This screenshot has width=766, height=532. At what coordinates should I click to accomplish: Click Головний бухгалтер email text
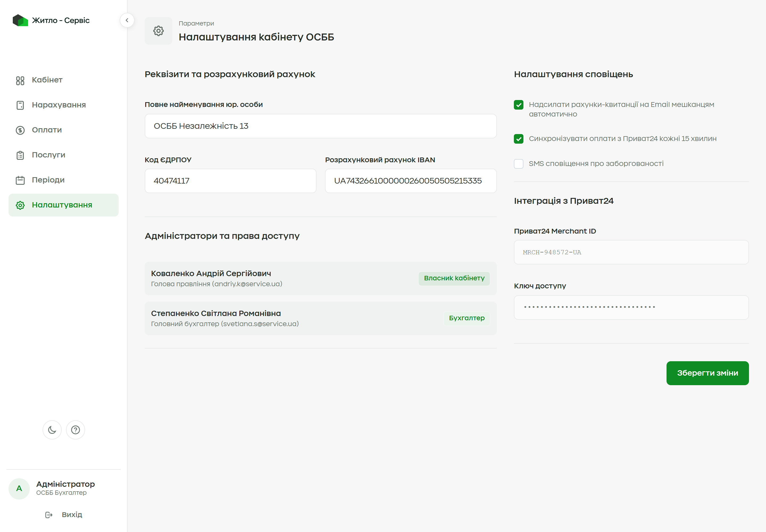225,324
